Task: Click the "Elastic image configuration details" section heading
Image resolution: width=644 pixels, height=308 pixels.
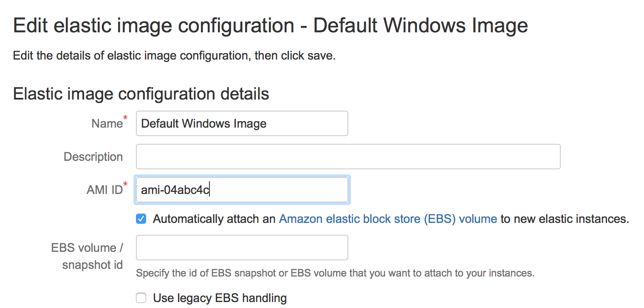Action: [141, 94]
